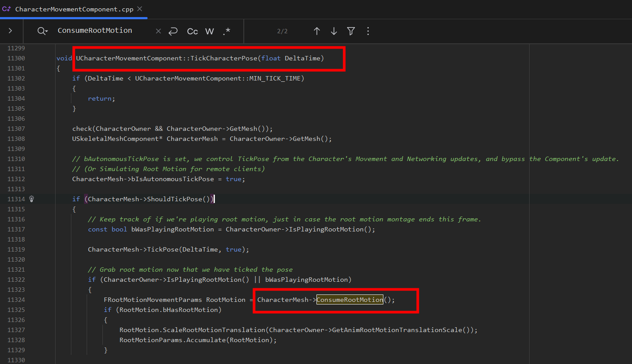Image resolution: width=632 pixels, height=364 pixels.
Task: Click highlighted ConsumeRootMotion match
Action: pos(350,300)
